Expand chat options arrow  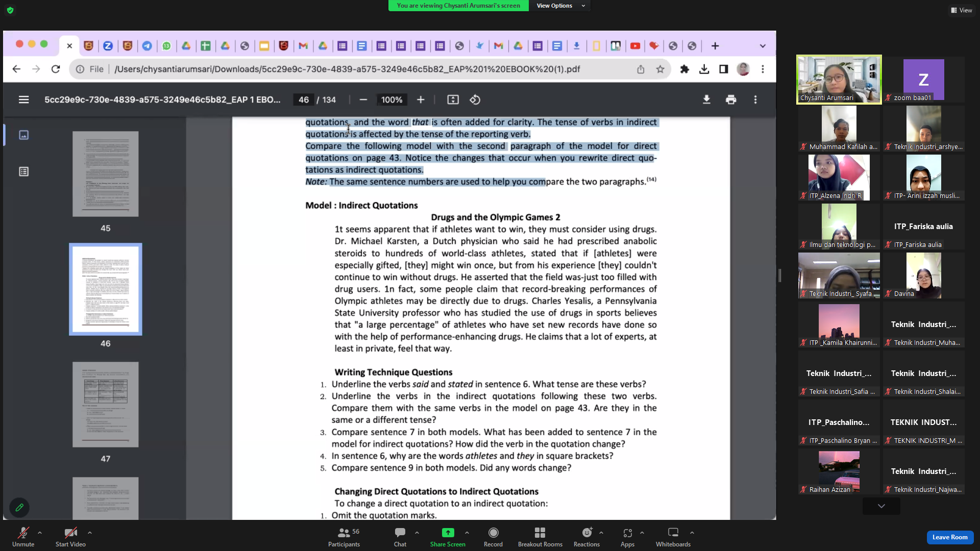[x=417, y=533]
